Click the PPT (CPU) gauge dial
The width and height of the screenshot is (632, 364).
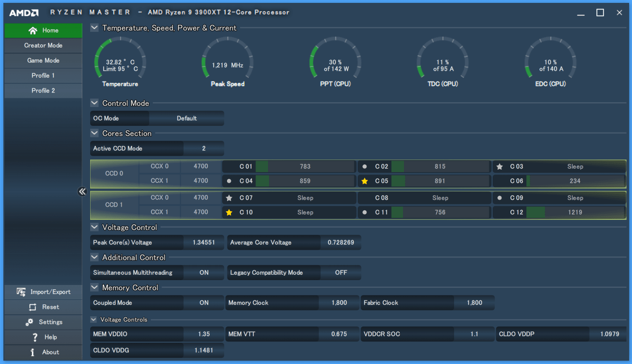click(x=336, y=59)
